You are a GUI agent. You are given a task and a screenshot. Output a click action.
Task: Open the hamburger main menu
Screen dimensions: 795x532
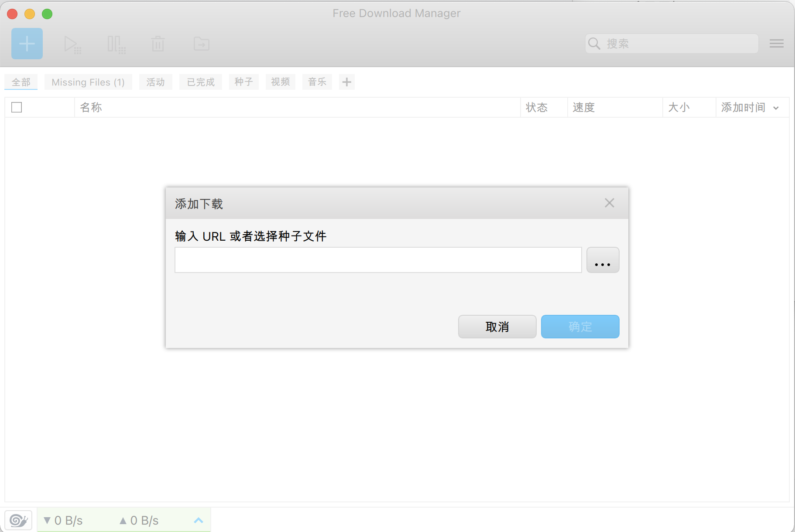[777, 44]
